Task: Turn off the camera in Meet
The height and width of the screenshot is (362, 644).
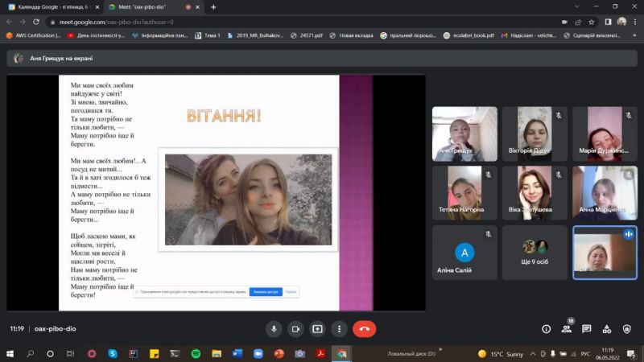Action: tap(295, 329)
